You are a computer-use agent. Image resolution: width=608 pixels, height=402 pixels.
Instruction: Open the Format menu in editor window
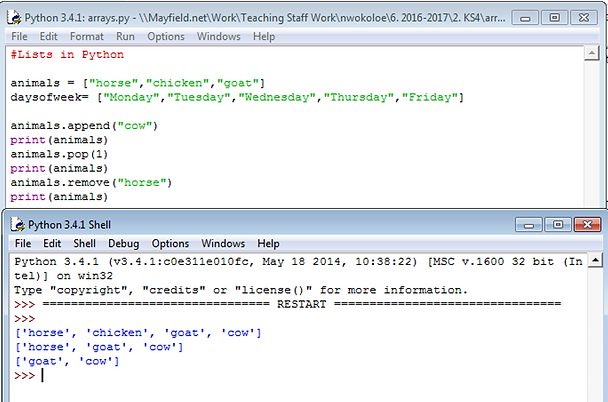point(86,36)
